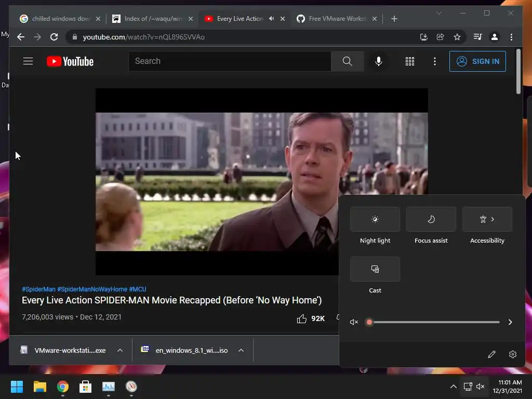Toggle Cast quick setting
This screenshot has height=399, width=532.
[x=375, y=269]
